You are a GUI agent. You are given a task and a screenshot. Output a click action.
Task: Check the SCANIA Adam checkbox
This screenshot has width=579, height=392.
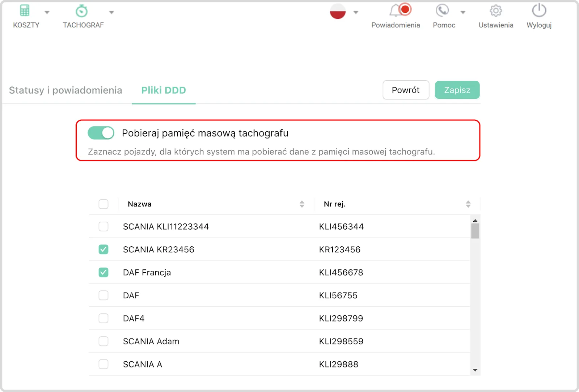click(103, 341)
